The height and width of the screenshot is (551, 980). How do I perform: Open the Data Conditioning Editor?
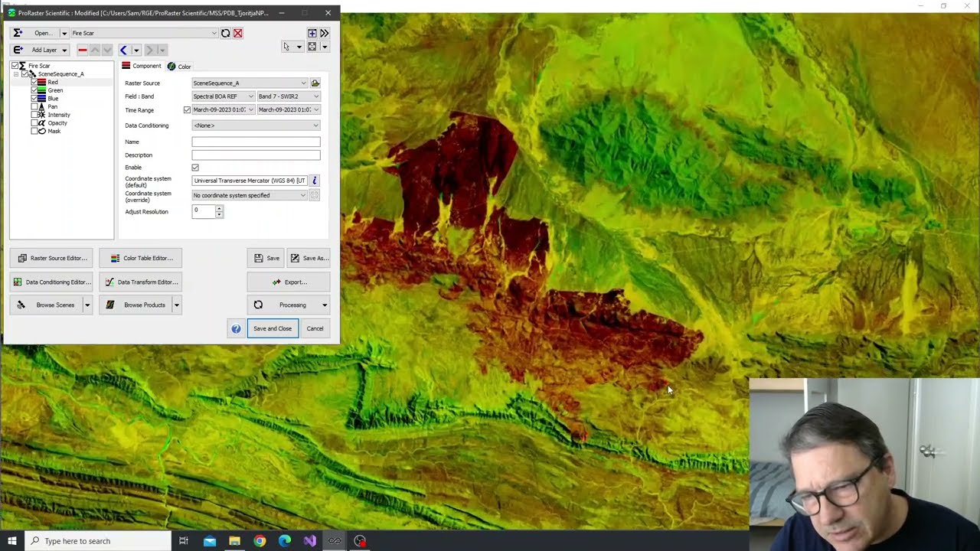click(51, 282)
